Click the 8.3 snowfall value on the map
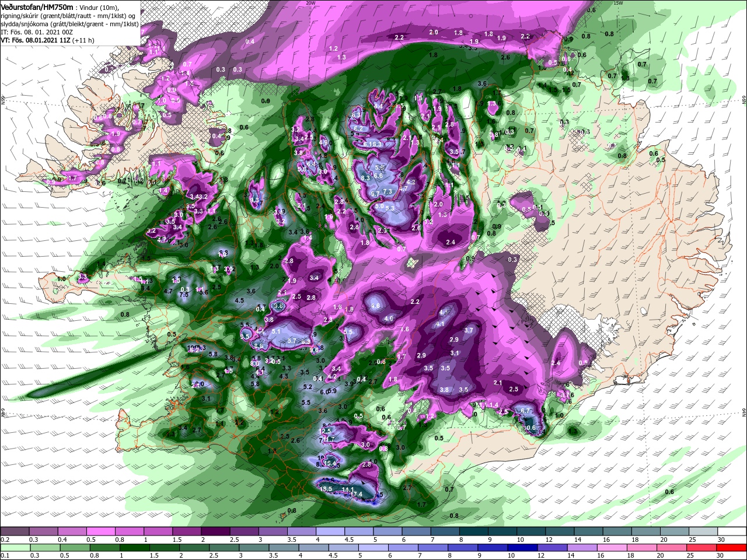 pos(366,177)
